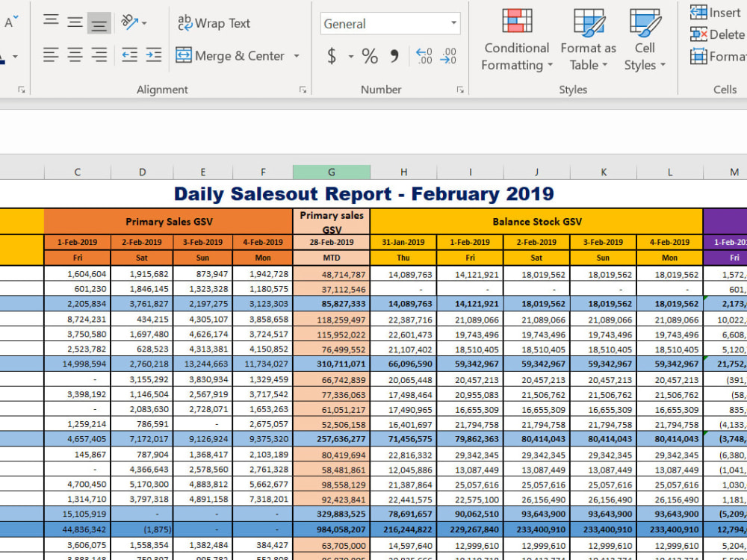Viewport: 747px width, 560px height.
Task: Select column I header
Action: pos(470,172)
